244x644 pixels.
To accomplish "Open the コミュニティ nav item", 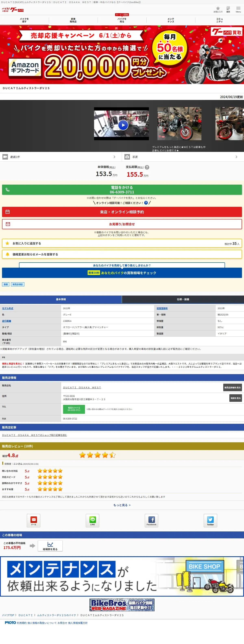I will coord(220,20).
